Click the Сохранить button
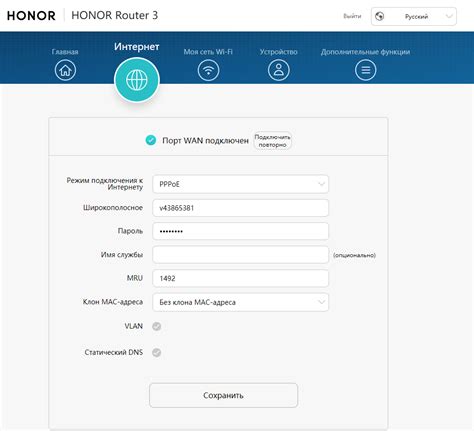 (x=223, y=395)
